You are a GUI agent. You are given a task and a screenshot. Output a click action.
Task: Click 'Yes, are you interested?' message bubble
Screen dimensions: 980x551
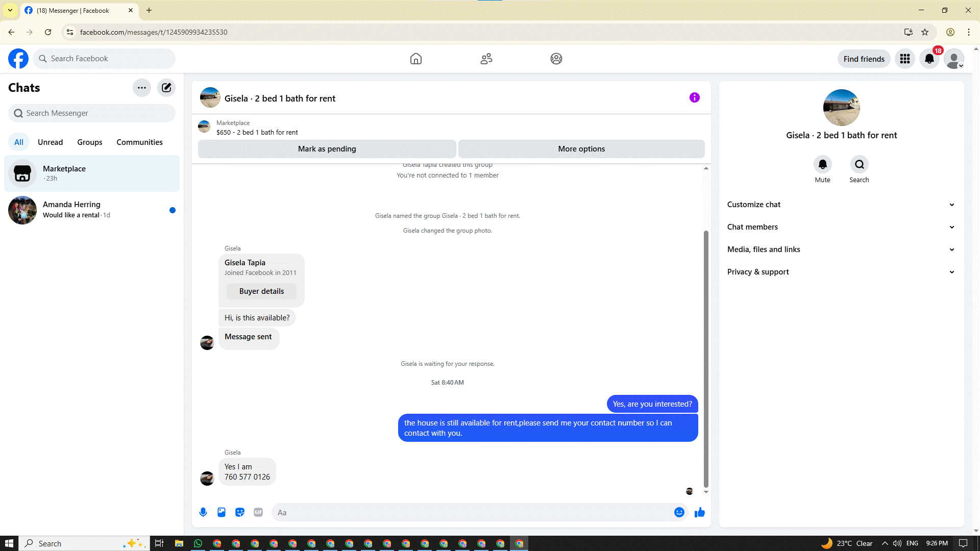coord(652,404)
